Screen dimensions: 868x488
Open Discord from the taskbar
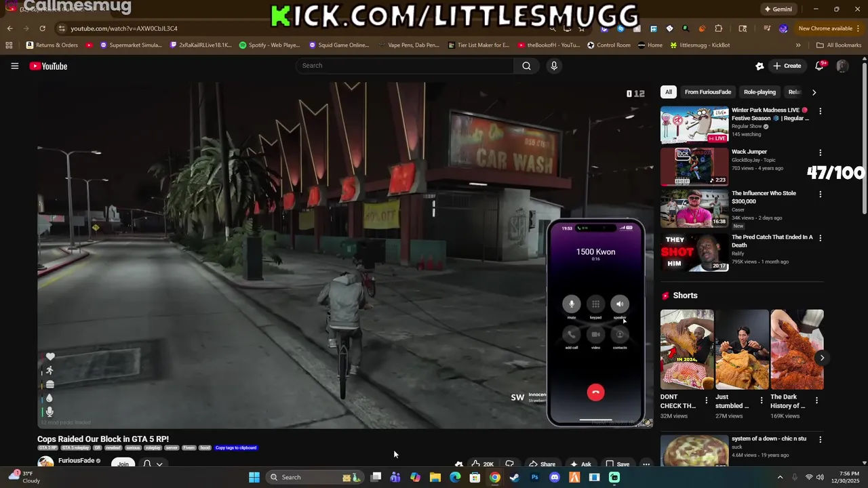tap(555, 477)
